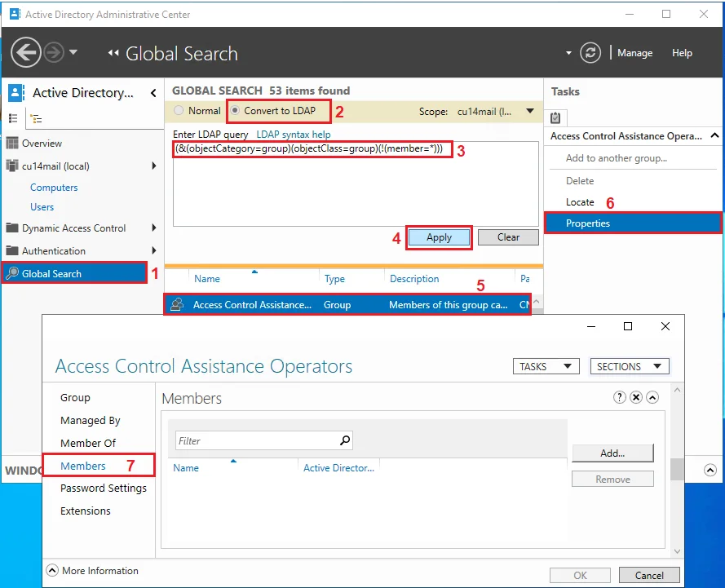Go to the Extensions section
The width and height of the screenshot is (725, 588).
(x=85, y=511)
